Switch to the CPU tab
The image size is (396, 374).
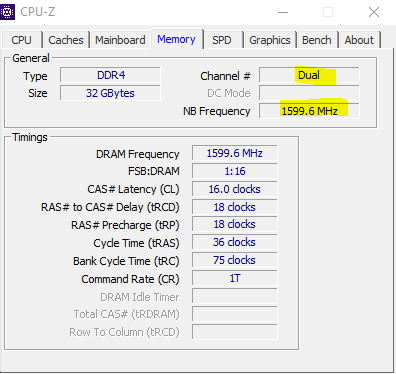point(22,40)
